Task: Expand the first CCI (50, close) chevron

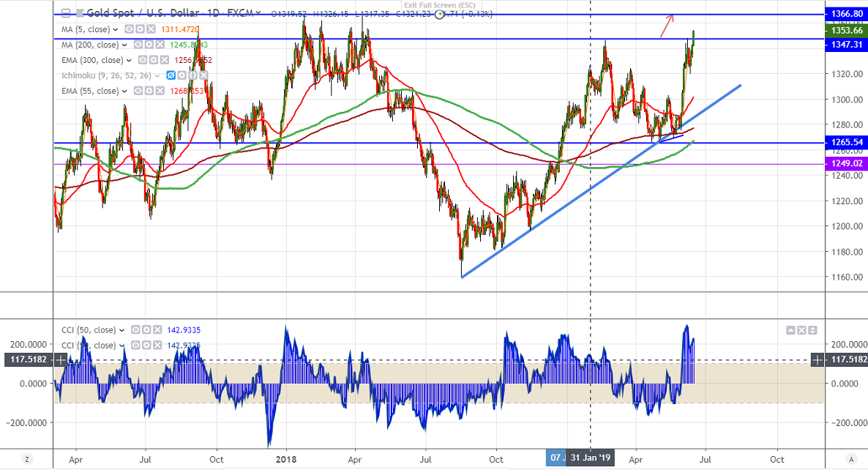Action: click(121, 330)
